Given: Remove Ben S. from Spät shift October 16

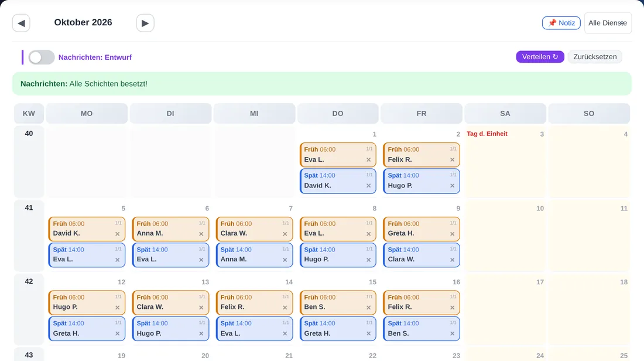Looking at the screenshot, I should point(452,333).
